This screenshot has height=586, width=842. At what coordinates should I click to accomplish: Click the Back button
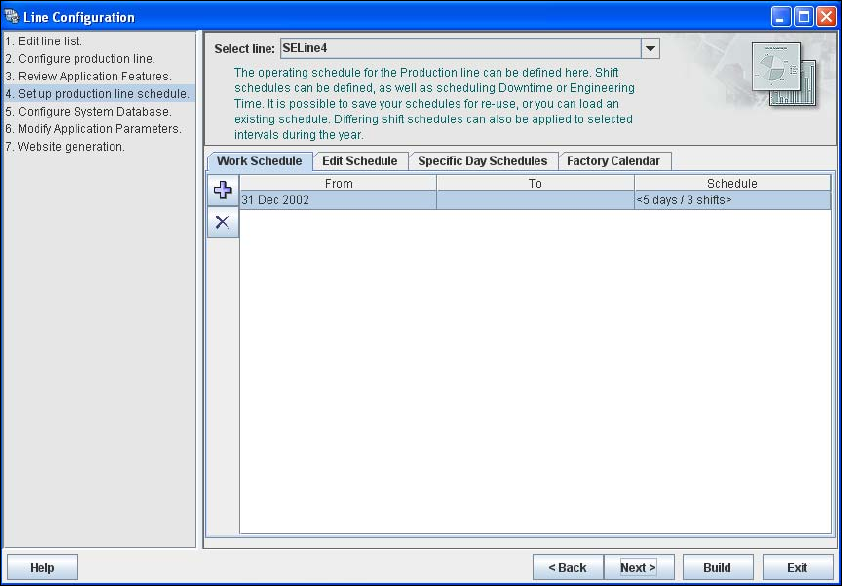(x=568, y=568)
